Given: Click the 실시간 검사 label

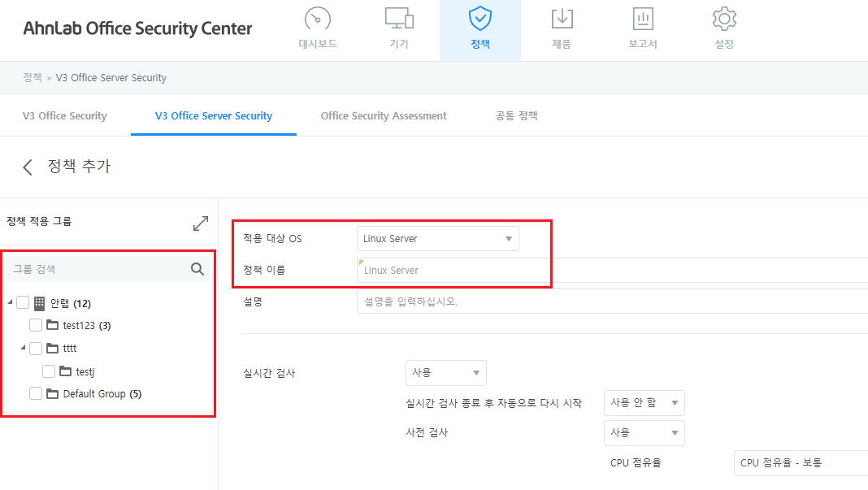Looking at the screenshot, I should [269, 373].
